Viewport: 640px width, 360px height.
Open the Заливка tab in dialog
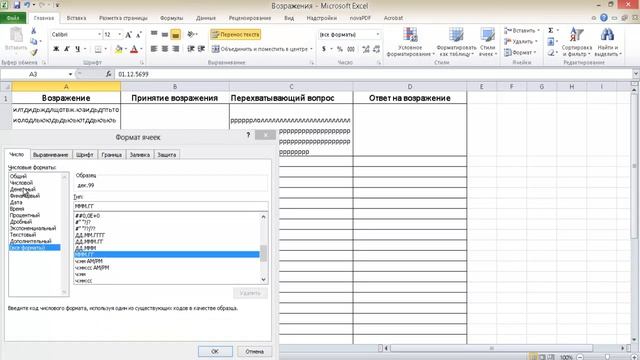click(140, 155)
